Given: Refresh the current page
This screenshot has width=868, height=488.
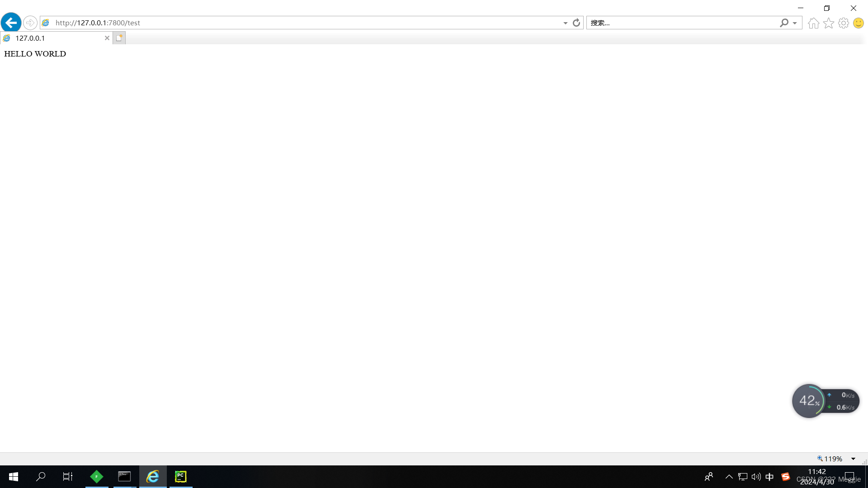Looking at the screenshot, I should [x=576, y=23].
